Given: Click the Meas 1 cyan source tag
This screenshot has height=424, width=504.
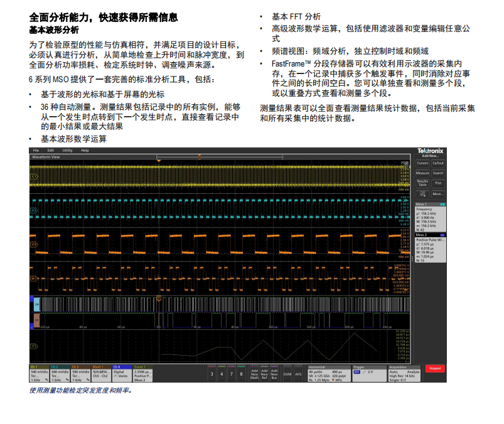Looking at the screenshot, I should [442, 204].
